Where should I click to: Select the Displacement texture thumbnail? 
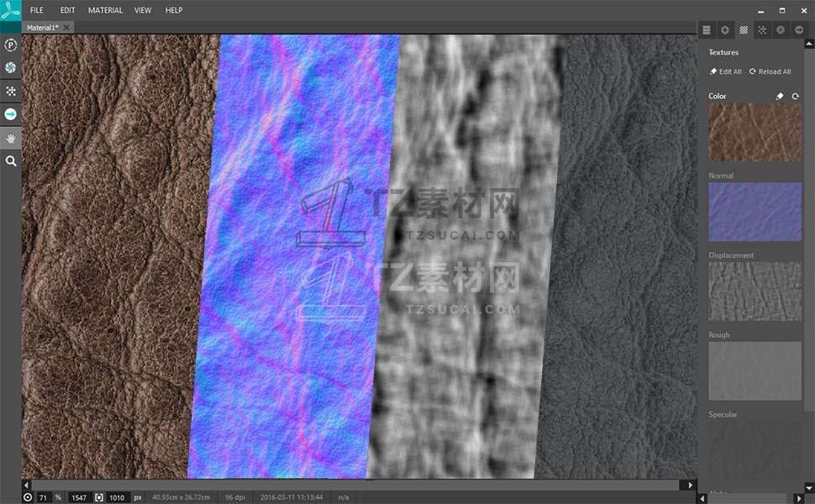755,291
